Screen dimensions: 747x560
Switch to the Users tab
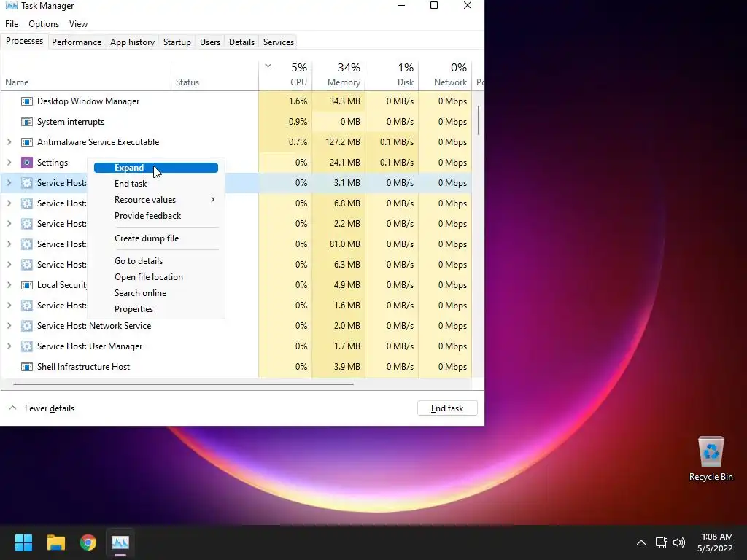[x=210, y=42]
